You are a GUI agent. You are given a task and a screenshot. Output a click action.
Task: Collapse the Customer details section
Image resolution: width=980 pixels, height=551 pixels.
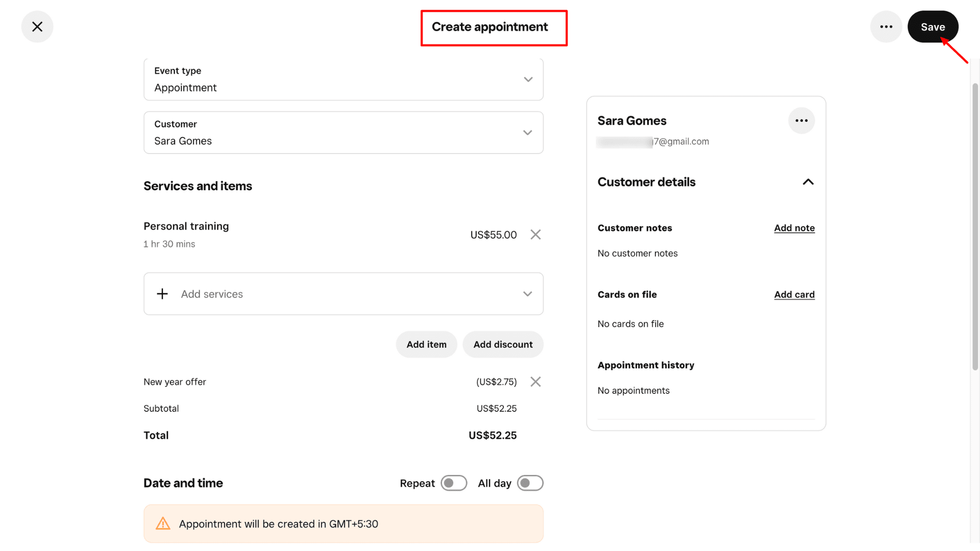click(808, 182)
